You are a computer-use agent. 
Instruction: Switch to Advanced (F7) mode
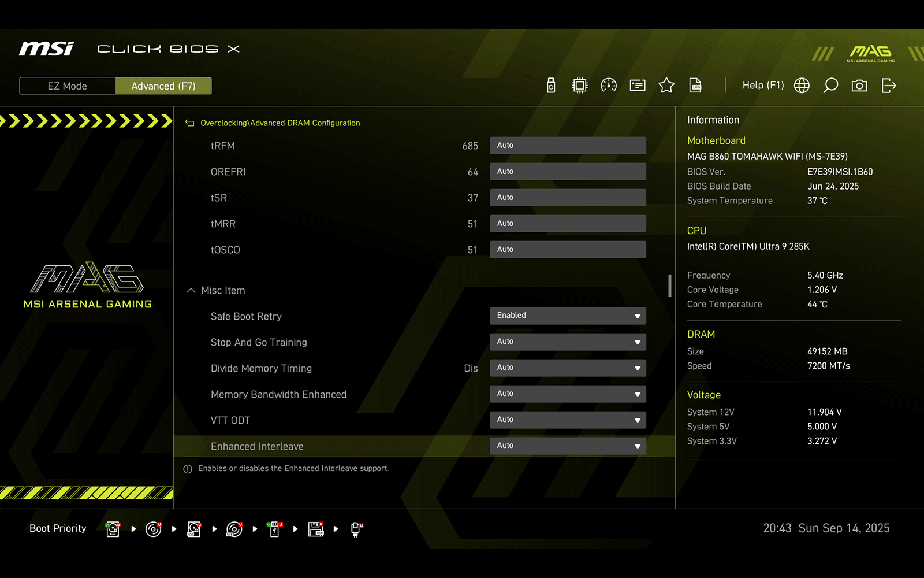[x=163, y=86]
